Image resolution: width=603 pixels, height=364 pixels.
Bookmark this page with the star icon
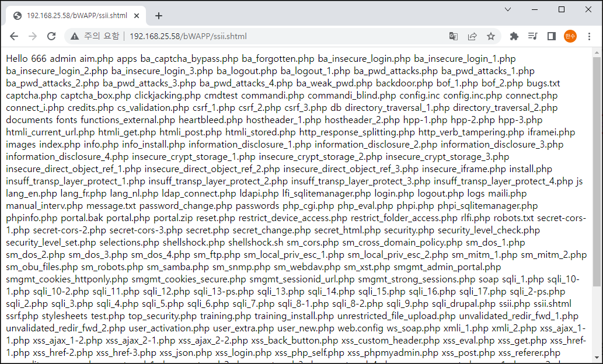(x=491, y=36)
